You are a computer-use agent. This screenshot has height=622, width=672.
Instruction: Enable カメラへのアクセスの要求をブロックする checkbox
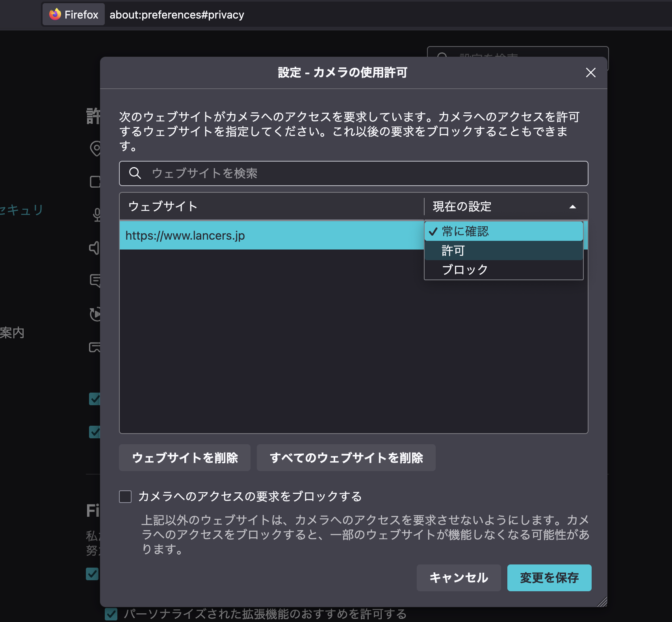[x=125, y=497]
